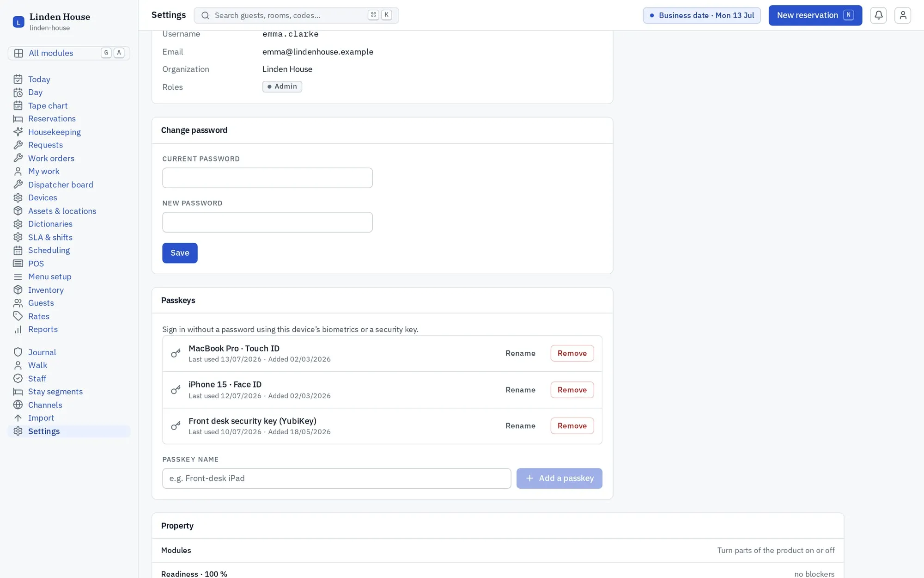
Task: Click the Channels globe icon
Action: pos(18,405)
